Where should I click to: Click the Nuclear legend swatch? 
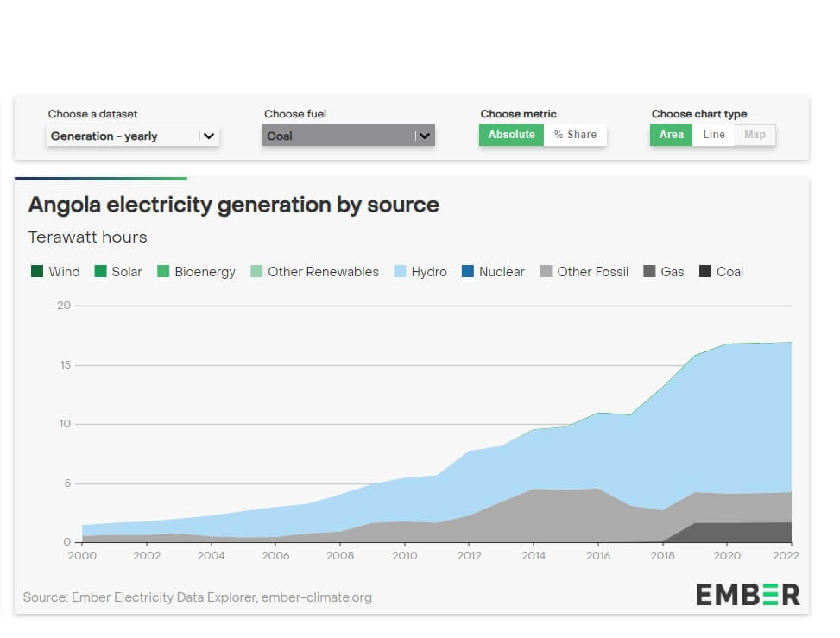point(468,272)
